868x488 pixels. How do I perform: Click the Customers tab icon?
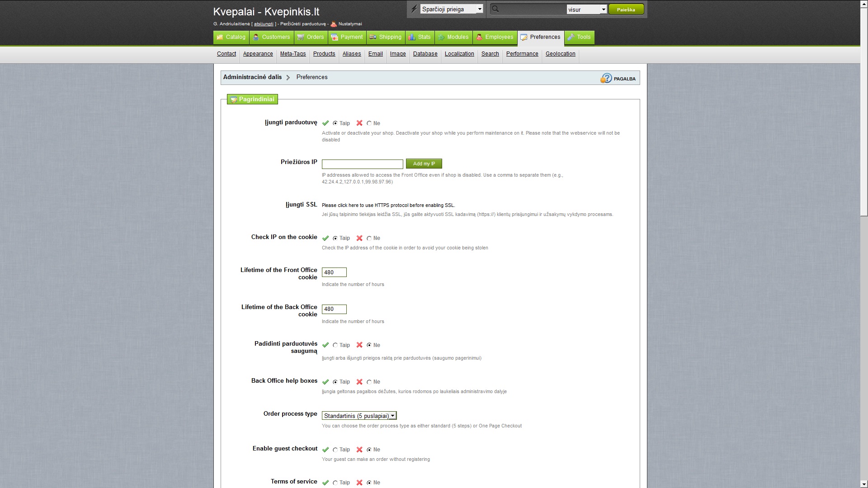pyautogui.click(x=256, y=37)
